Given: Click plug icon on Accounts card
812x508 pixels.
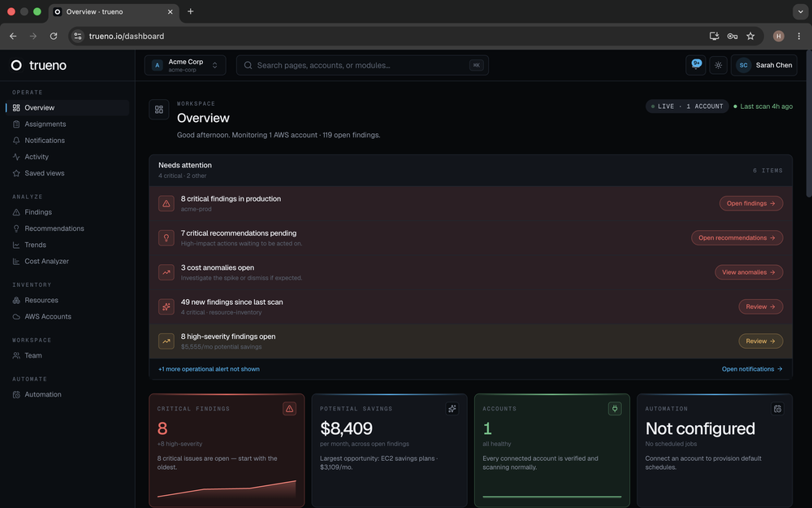Looking at the screenshot, I should pyautogui.click(x=615, y=409).
